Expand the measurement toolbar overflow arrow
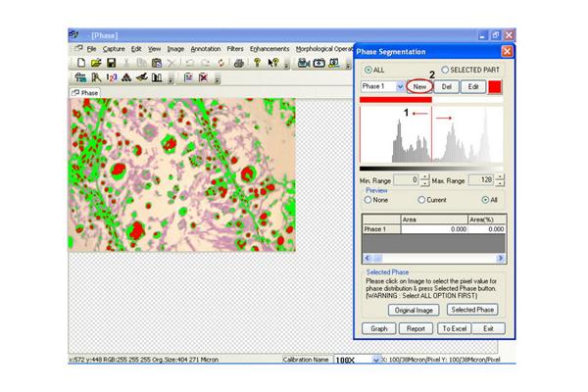 click(x=171, y=79)
